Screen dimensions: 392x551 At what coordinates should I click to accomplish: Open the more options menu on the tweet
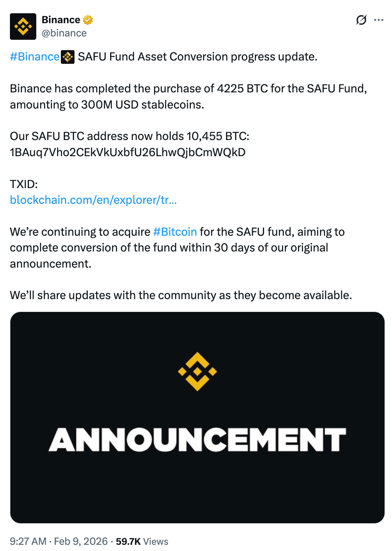[380, 20]
